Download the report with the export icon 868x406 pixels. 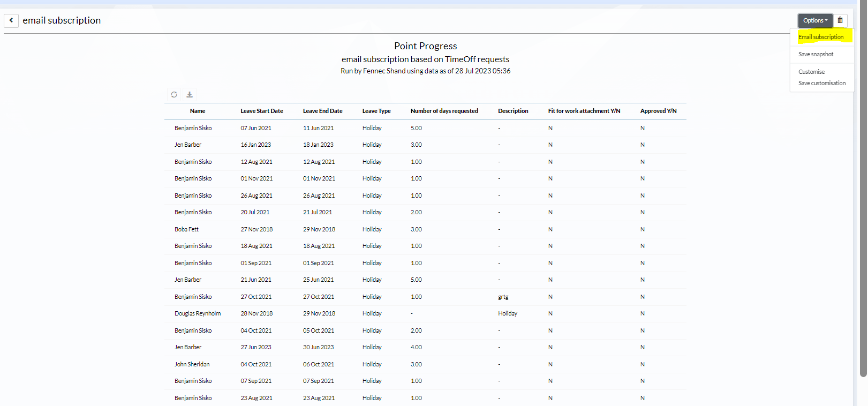coord(190,94)
